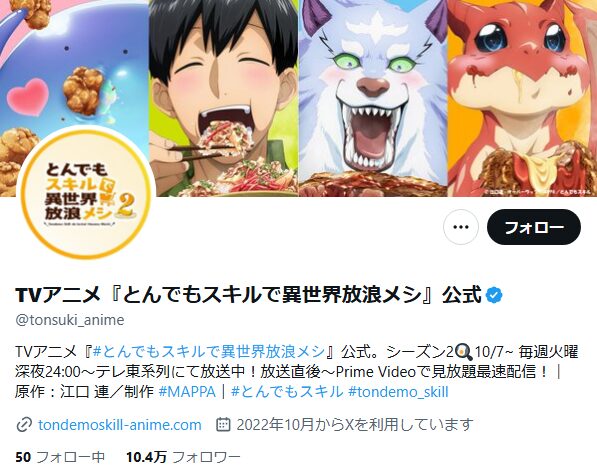This screenshot has height=470, width=597.
Task: Open #とんでもスキルで異世界放浪メシ hashtag in bio
Action: click(x=209, y=352)
